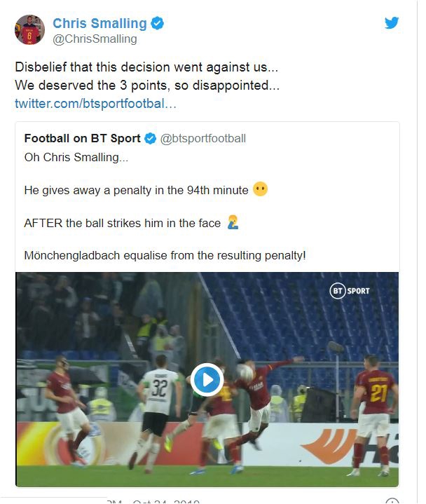Viewport: 426px width, 504px height.
Task: Click the BT Sport logo on video
Action: tap(350, 290)
